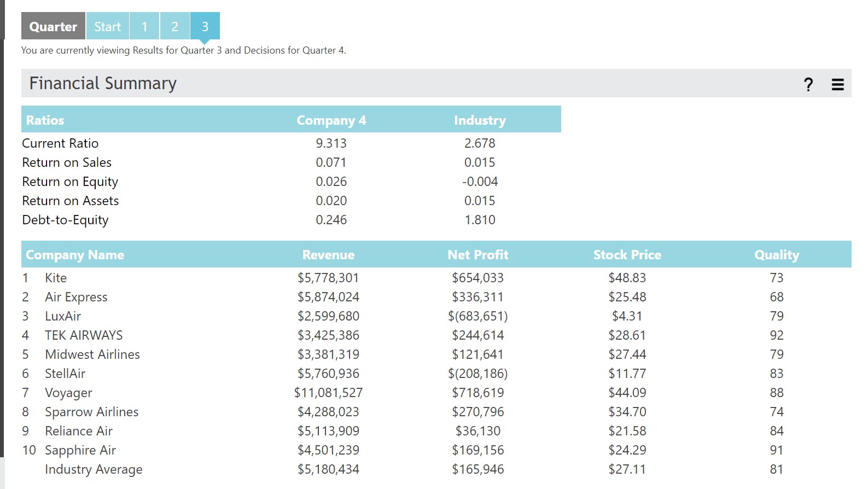
Task: Sort by the Revenue column header
Action: point(328,255)
